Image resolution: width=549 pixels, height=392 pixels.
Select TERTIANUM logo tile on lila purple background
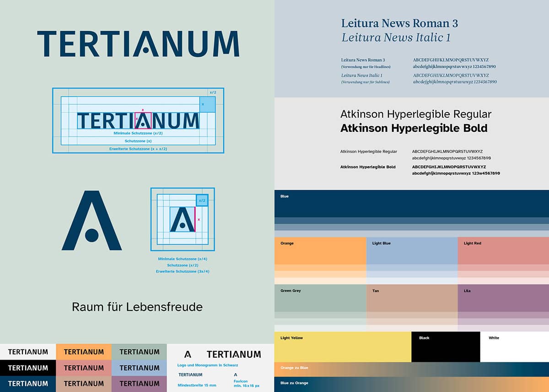(x=139, y=384)
